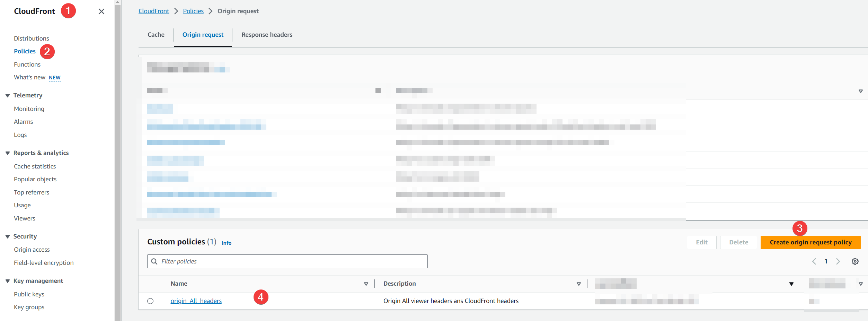
Task: Open Viewers report
Action: point(25,218)
